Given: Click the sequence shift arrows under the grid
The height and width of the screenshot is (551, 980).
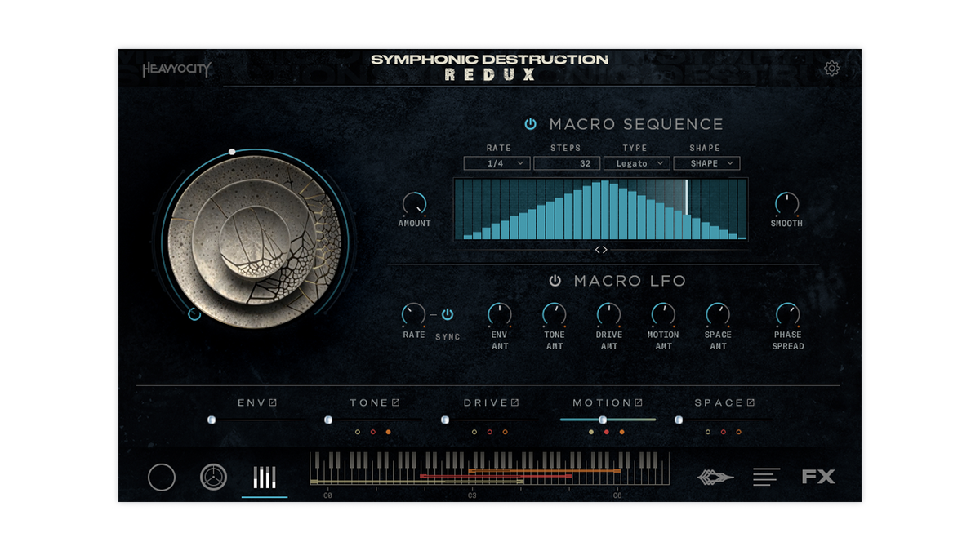Looking at the screenshot, I should click(x=601, y=250).
